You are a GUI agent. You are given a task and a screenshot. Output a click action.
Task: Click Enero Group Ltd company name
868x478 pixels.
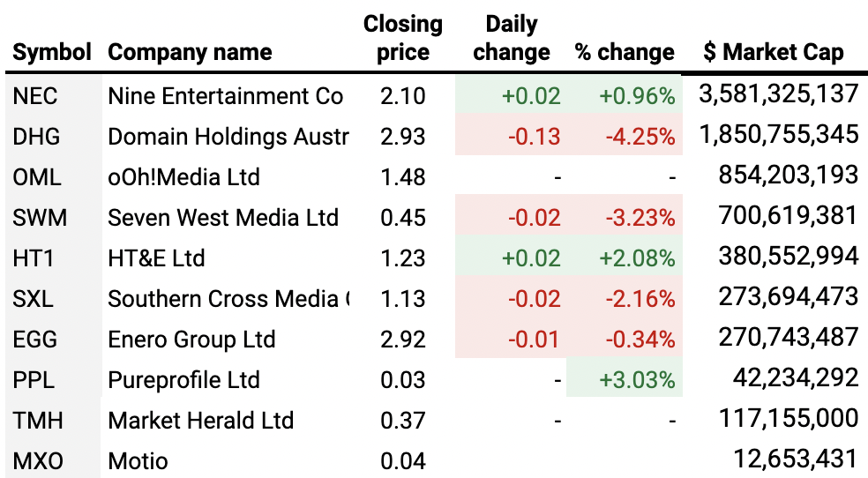click(x=191, y=340)
